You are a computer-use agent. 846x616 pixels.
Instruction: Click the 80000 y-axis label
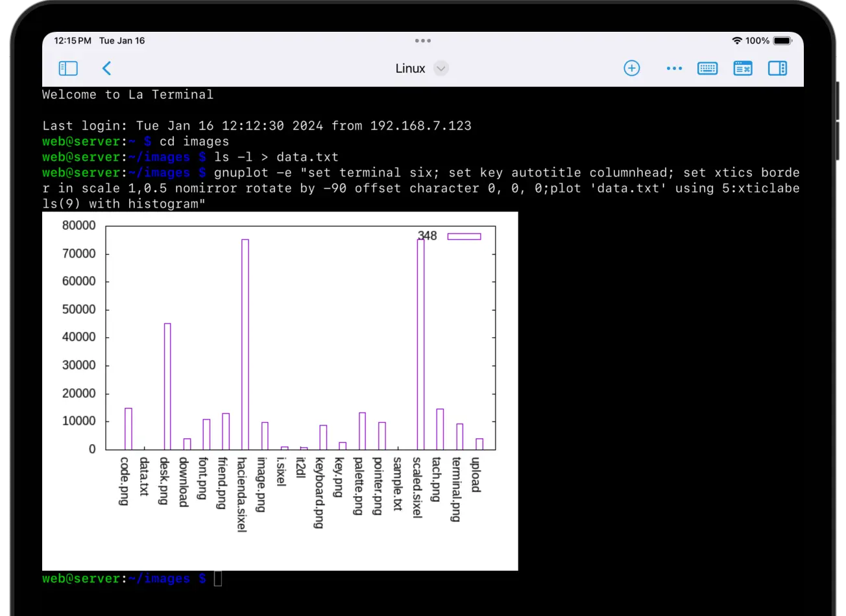pyautogui.click(x=79, y=226)
